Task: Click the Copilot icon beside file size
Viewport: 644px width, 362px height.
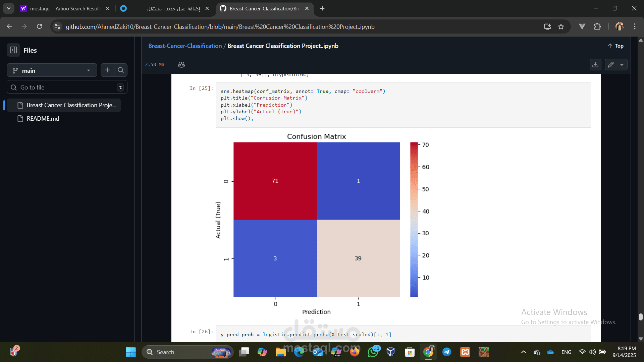Action: click(x=181, y=64)
